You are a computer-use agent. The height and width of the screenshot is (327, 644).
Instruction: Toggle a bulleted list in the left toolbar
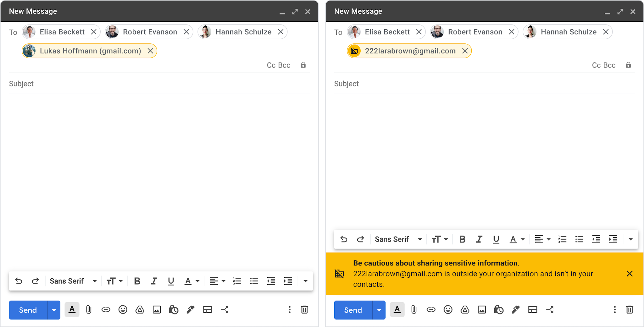pos(254,281)
